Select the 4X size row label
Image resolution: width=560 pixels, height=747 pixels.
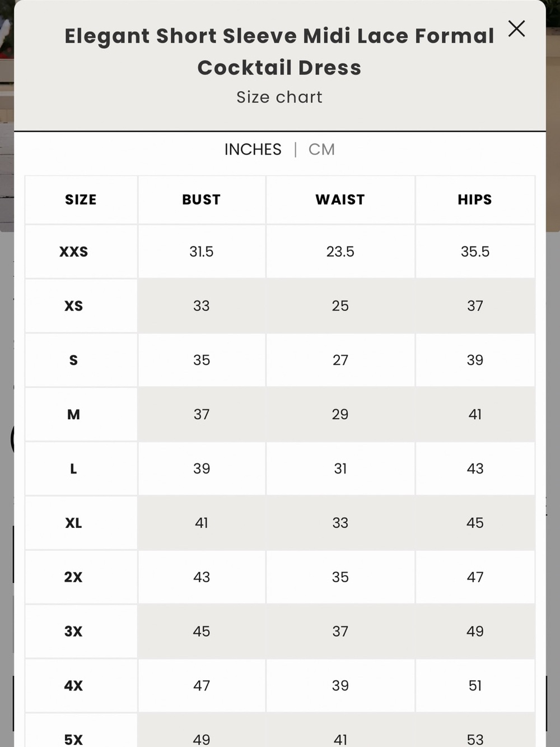[73, 686]
